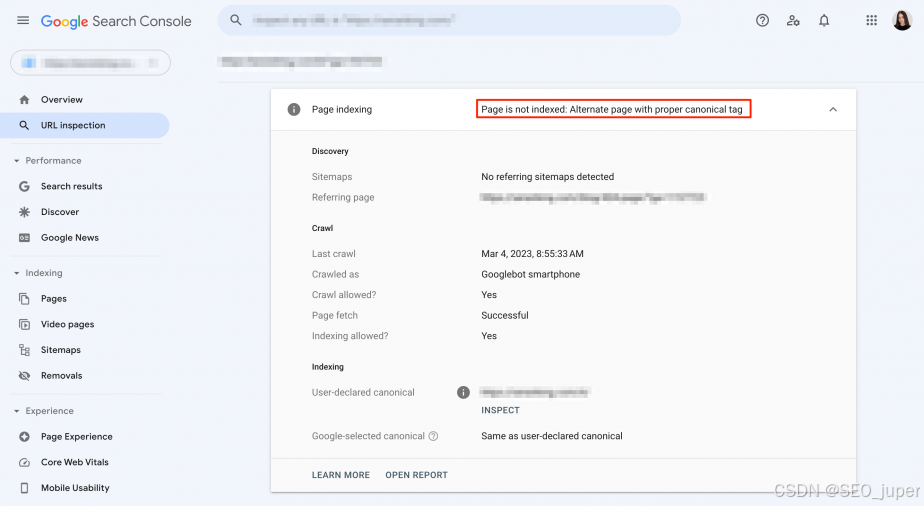Viewport: 924px width, 506px height.
Task: Open the hamburger main menu
Action: click(x=23, y=21)
